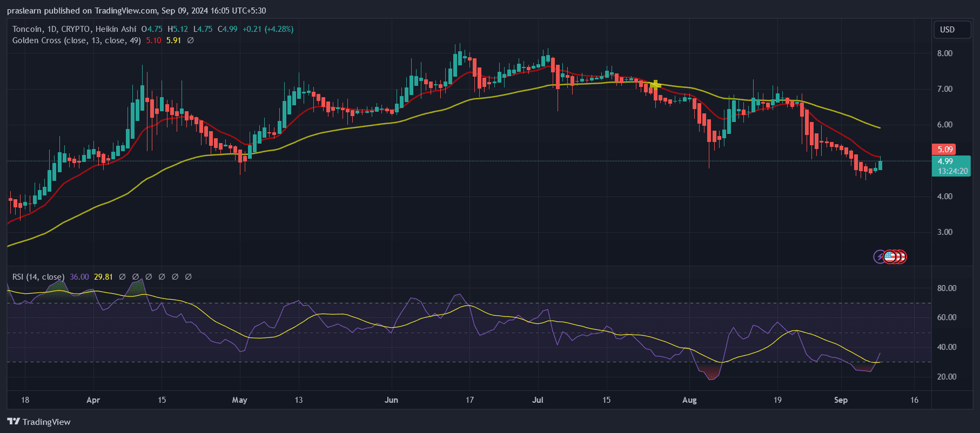Image resolution: width=980 pixels, height=433 pixels.
Task: Click the red 5.10 Golden Cross value
Action: 153,40
